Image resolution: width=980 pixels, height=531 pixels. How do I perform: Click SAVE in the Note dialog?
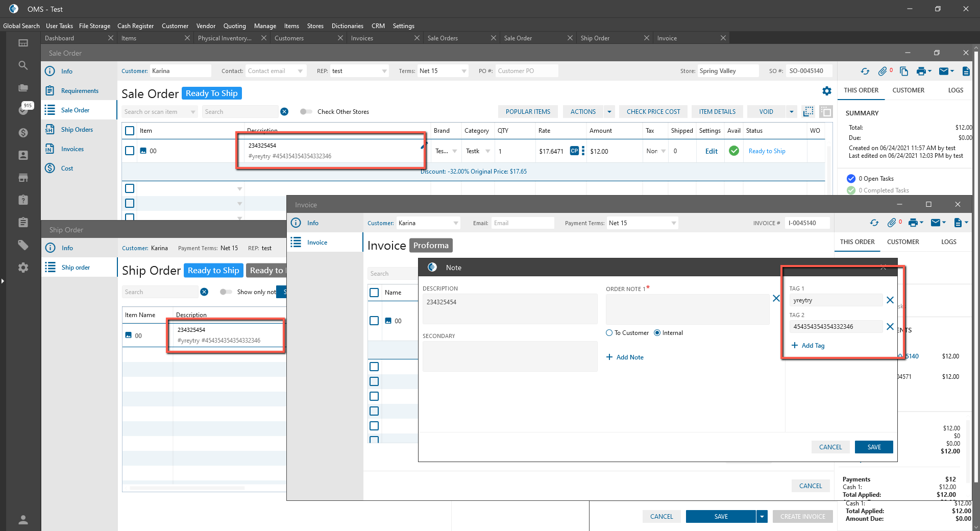874,447
